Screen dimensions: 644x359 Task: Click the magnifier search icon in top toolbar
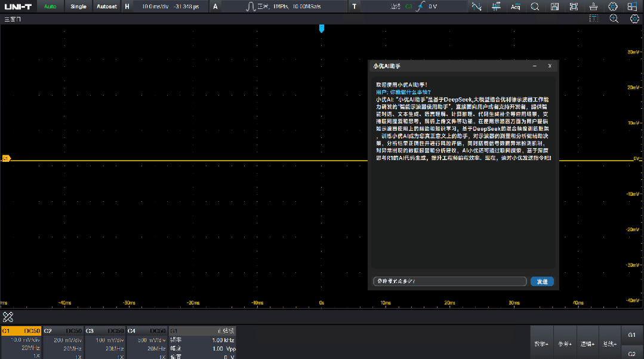[x=535, y=7]
